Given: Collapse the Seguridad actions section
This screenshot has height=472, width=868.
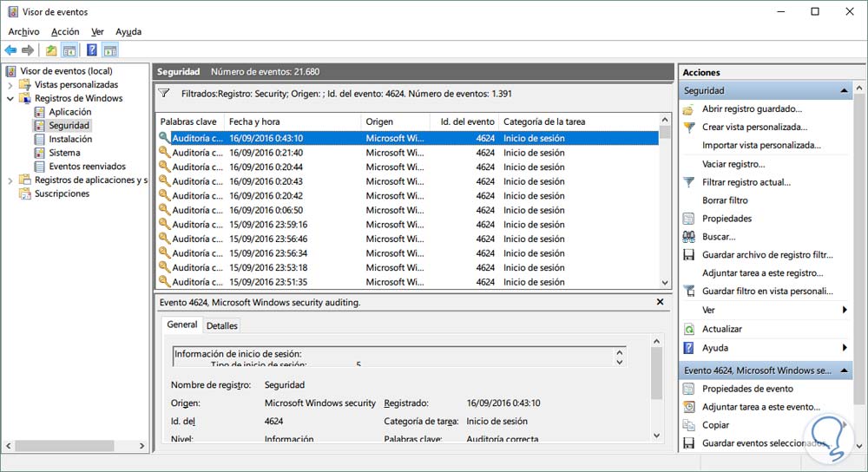Looking at the screenshot, I should tap(844, 90).
